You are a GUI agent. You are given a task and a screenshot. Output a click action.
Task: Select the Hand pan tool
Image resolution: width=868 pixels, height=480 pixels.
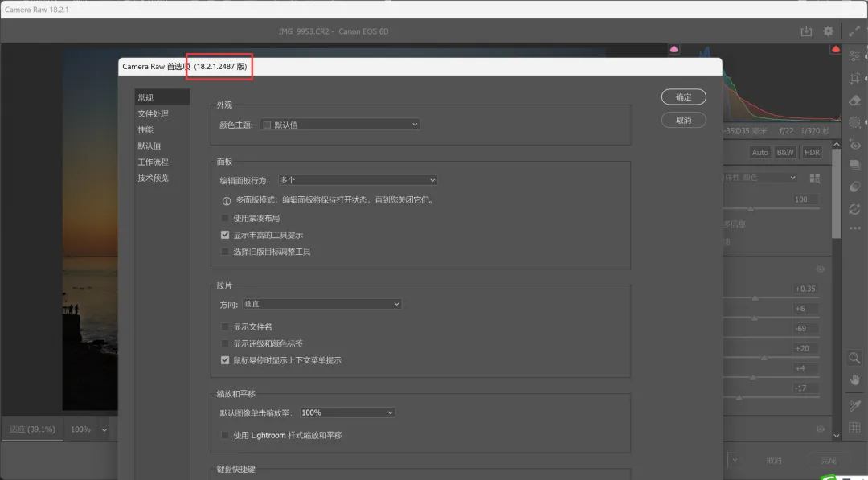854,379
